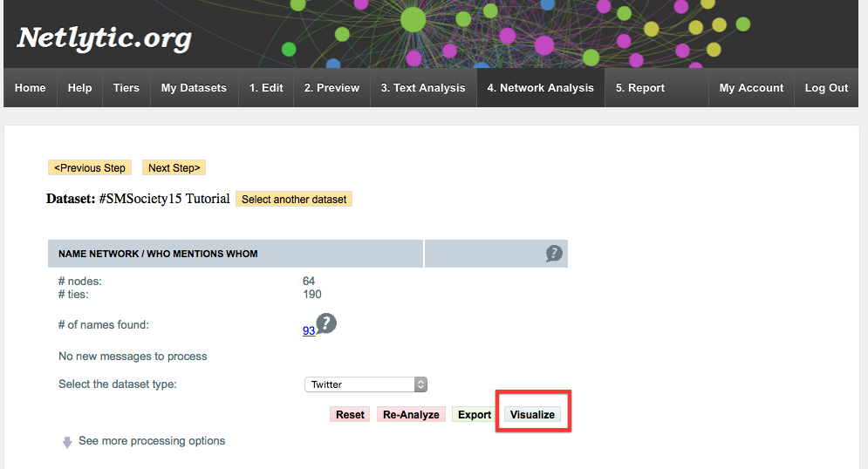Click the nodes count value 64
The width and height of the screenshot is (868, 469).
coord(309,281)
